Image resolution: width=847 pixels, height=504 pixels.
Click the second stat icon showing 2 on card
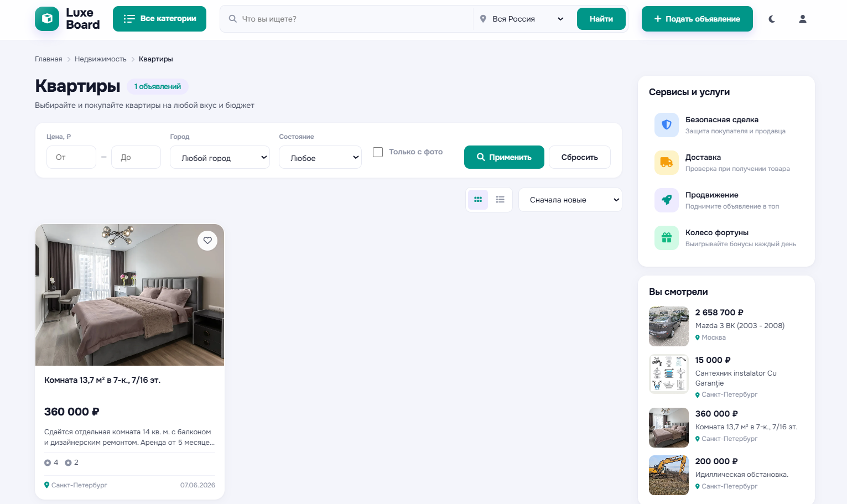[68, 463]
